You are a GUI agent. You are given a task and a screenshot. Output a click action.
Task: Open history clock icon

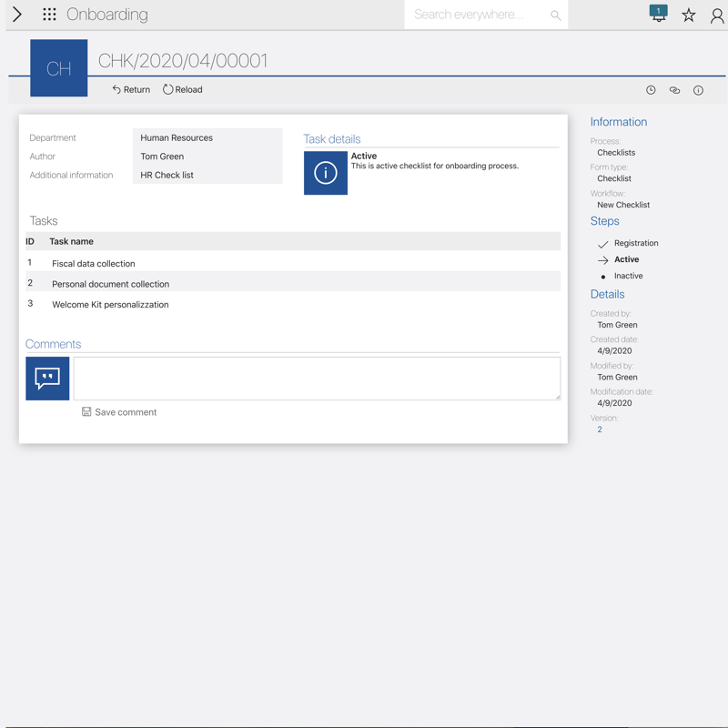click(x=651, y=90)
